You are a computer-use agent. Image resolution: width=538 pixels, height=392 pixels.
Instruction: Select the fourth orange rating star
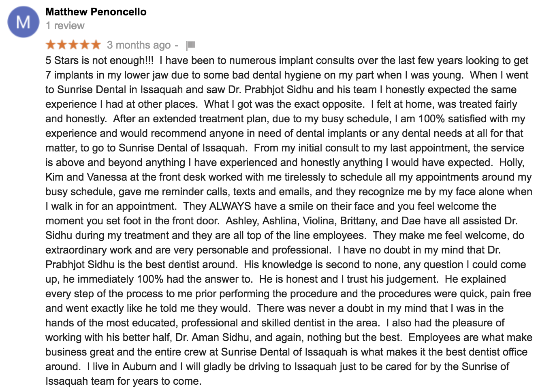click(84, 45)
